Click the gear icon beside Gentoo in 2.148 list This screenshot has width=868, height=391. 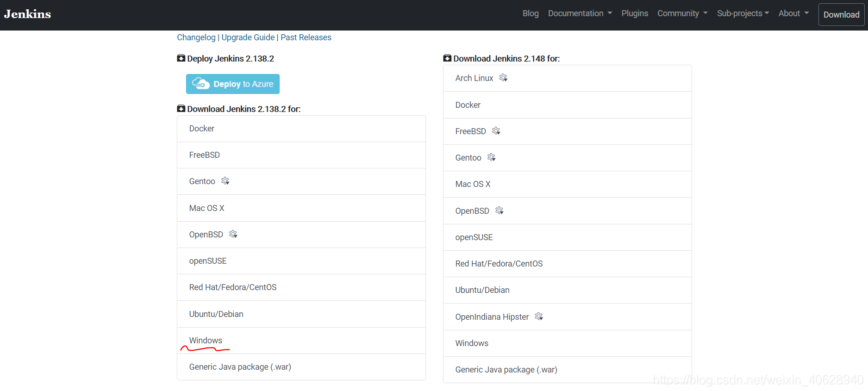(x=492, y=157)
